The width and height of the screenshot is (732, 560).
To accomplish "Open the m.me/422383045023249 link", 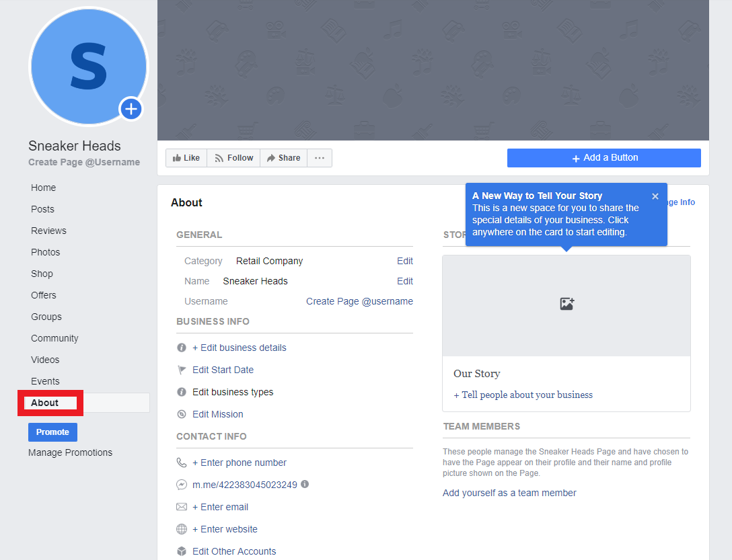I will (245, 485).
